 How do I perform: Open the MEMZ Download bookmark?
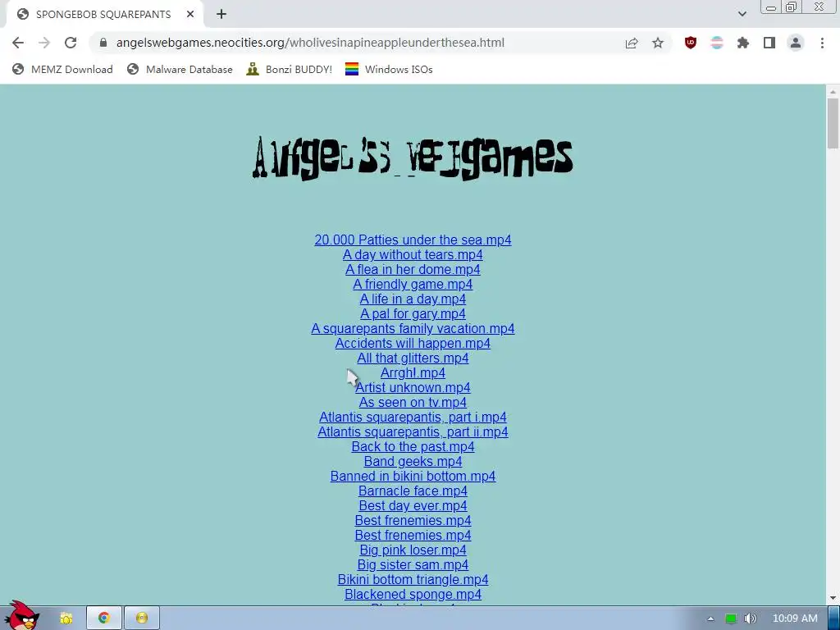click(62, 69)
